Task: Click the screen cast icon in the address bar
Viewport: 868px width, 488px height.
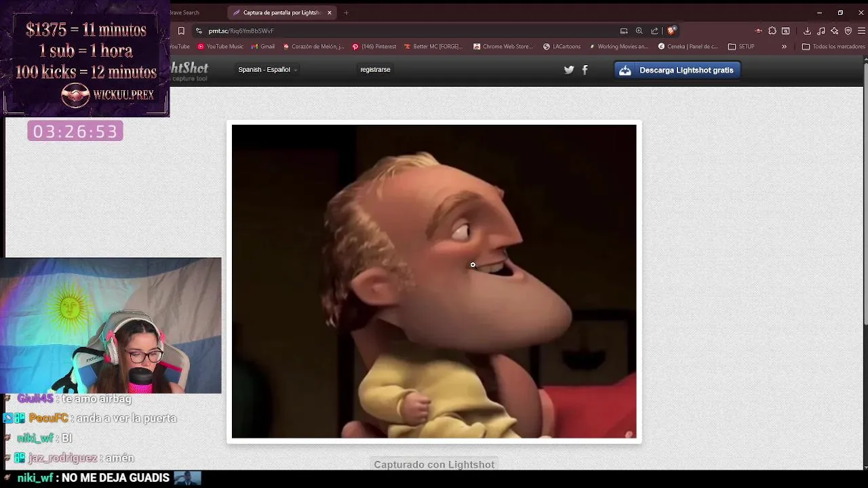Action: [624, 30]
